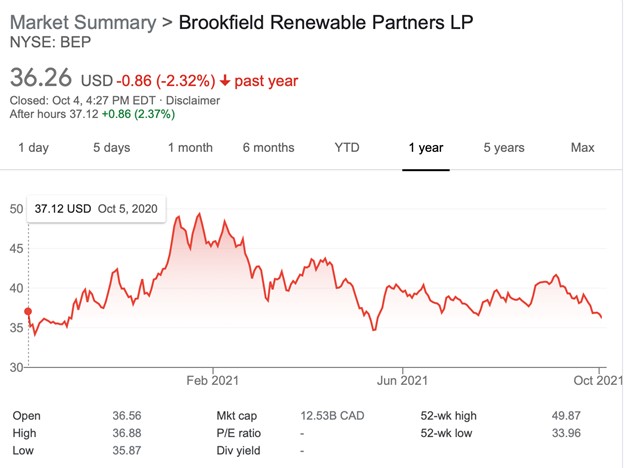View the 5 years chart
Viewport: 624px width, 468px height.
(503, 148)
